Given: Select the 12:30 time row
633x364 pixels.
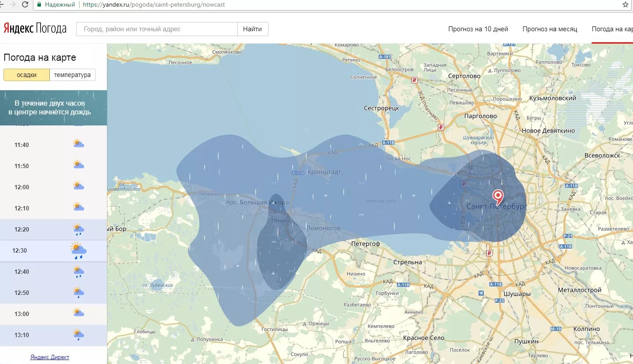Looking at the screenshot, I should (53, 250).
